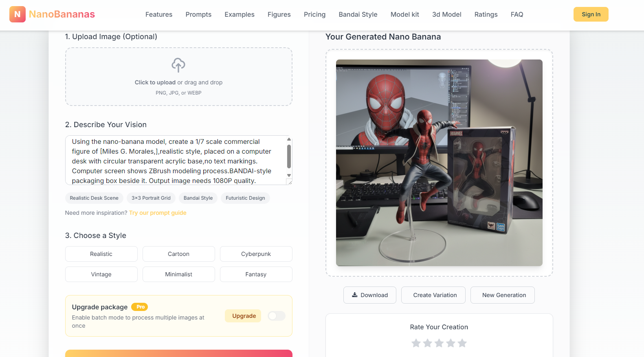Open the Figures menu item
The height and width of the screenshot is (357, 644).
pos(279,14)
